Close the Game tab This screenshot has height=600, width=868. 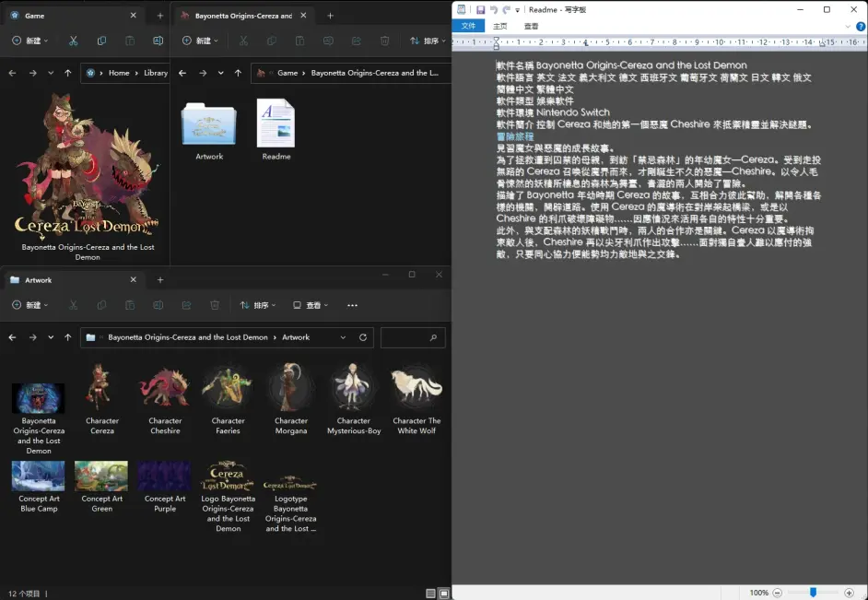(x=134, y=16)
